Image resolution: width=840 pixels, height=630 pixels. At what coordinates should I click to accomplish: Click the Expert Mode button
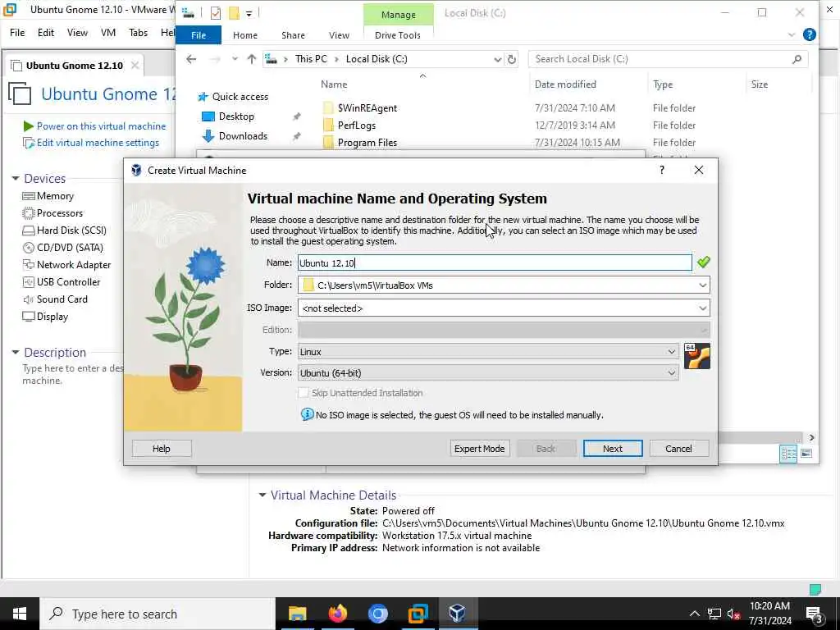479,449
